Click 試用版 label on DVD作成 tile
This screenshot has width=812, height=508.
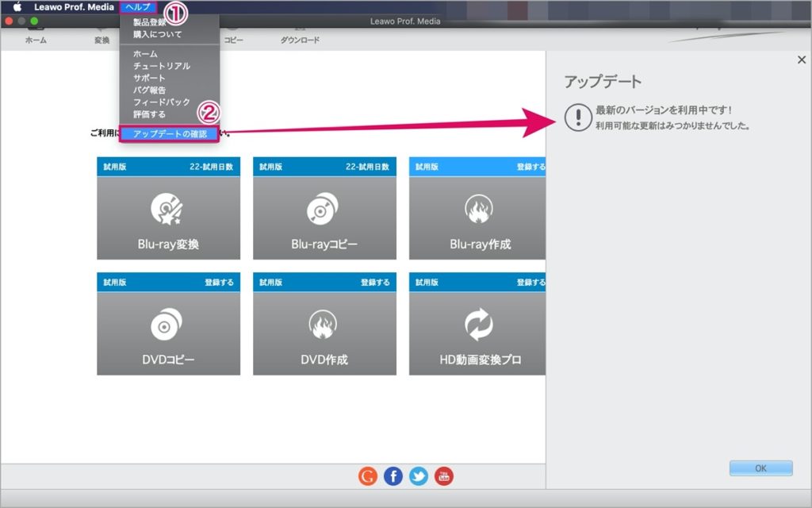271,282
